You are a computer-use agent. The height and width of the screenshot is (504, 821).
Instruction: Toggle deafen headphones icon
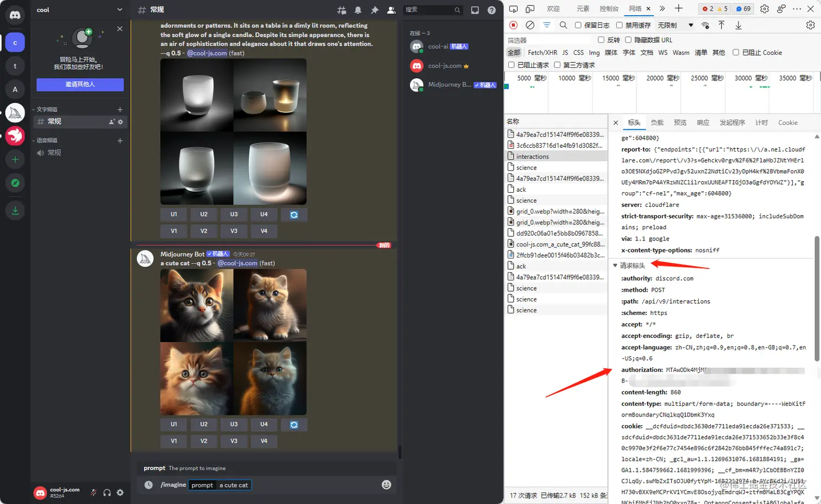(107, 493)
